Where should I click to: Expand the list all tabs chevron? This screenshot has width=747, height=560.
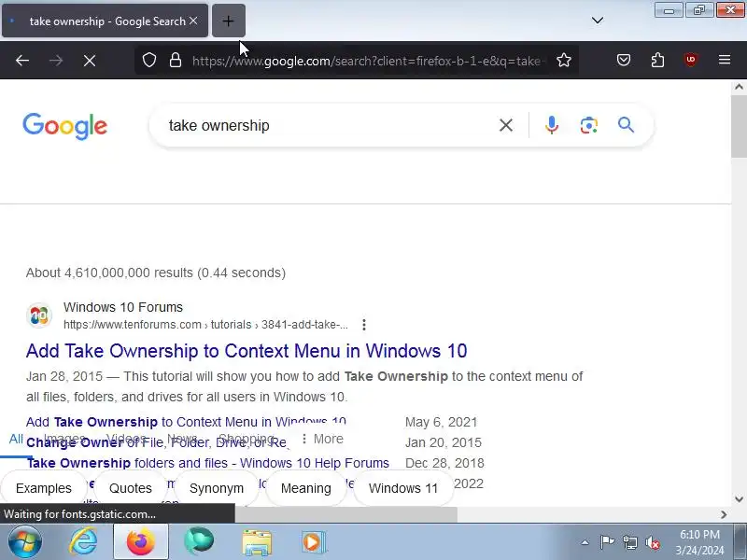tap(597, 21)
